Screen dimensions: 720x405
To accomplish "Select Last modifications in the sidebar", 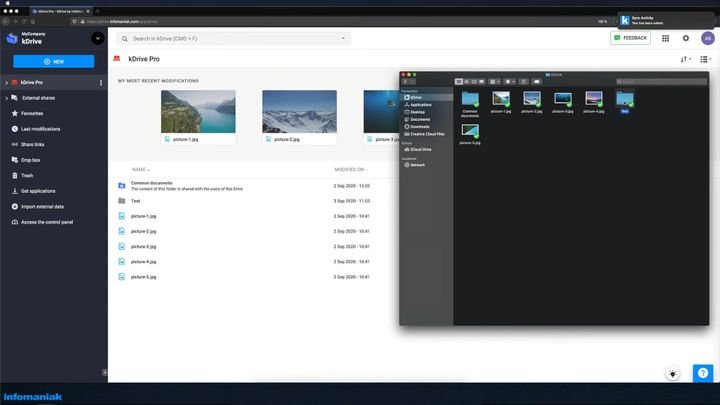I will pos(40,129).
